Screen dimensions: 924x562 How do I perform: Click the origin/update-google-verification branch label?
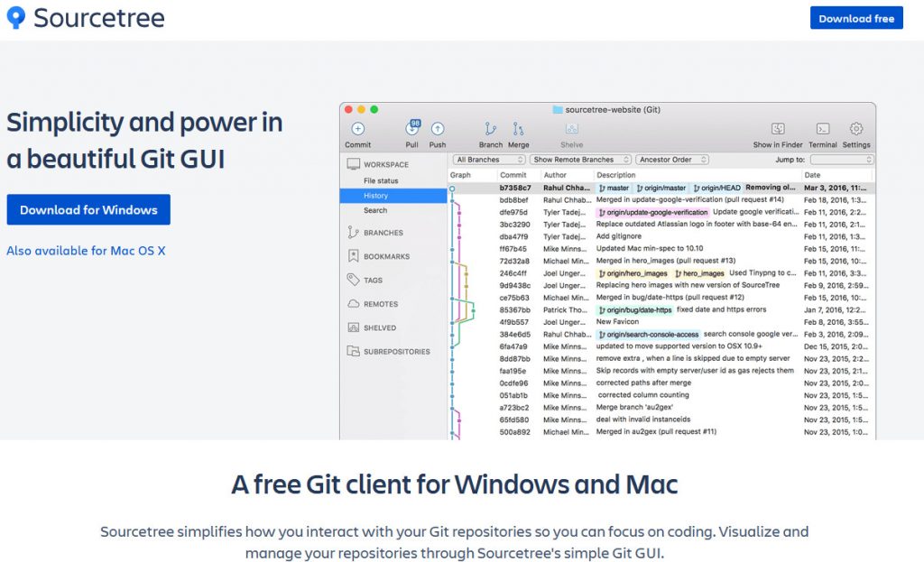pyautogui.click(x=653, y=212)
